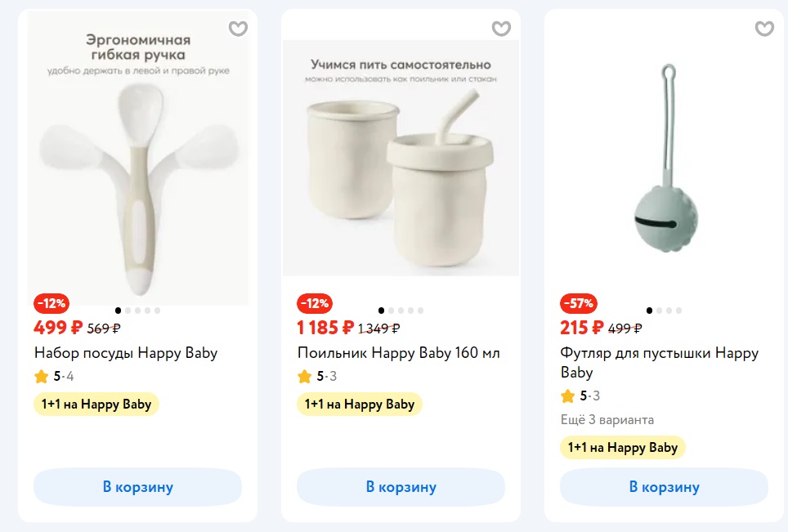Screen dimensions: 788x532
Task: Click heart icon on pacifier case card
Action: click(764, 29)
